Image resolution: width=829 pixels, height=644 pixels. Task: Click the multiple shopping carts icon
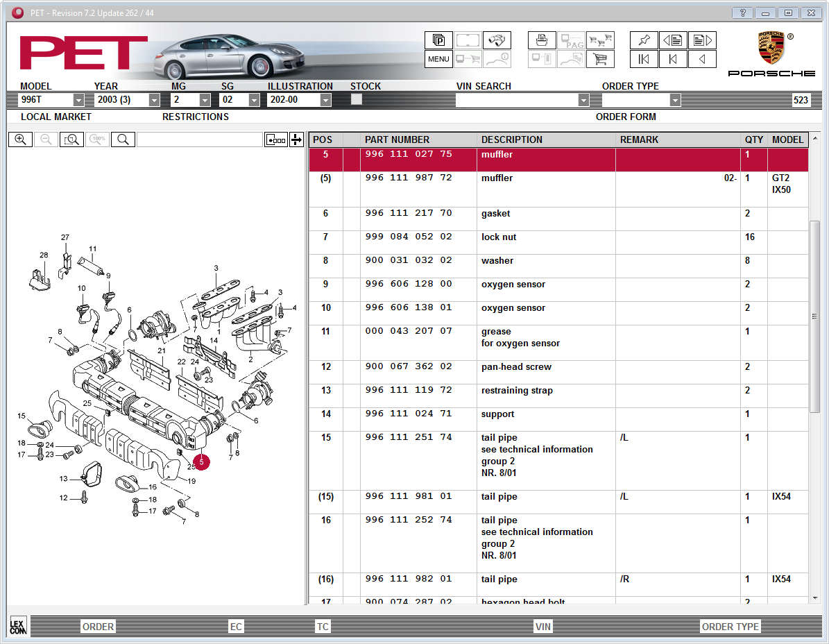tap(600, 40)
